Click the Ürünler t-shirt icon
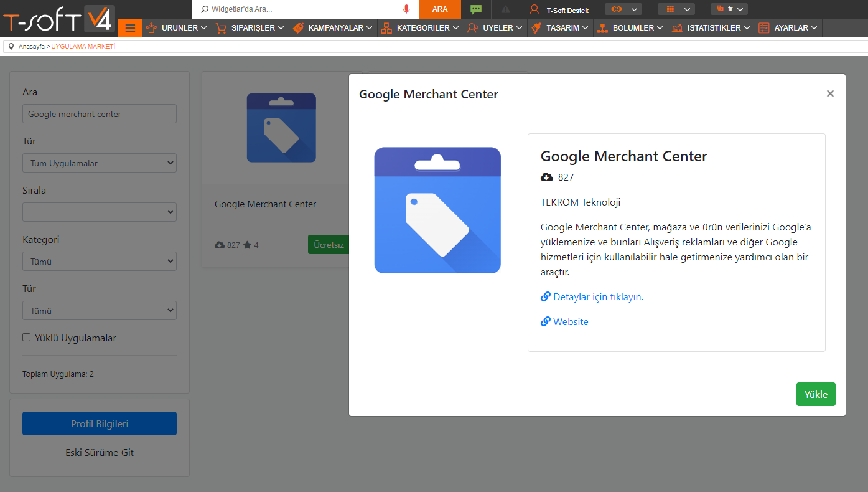The height and width of the screenshot is (492, 868). pyautogui.click(x=151, y=28)
